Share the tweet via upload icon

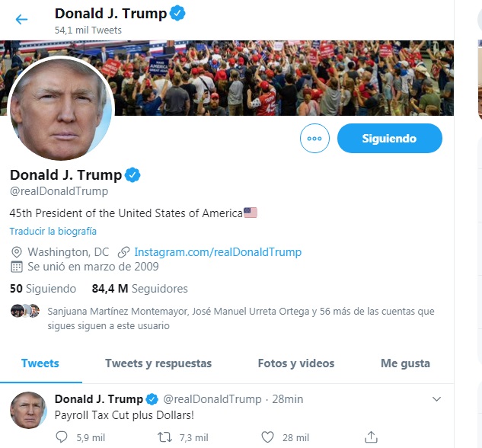pos(371,437)
